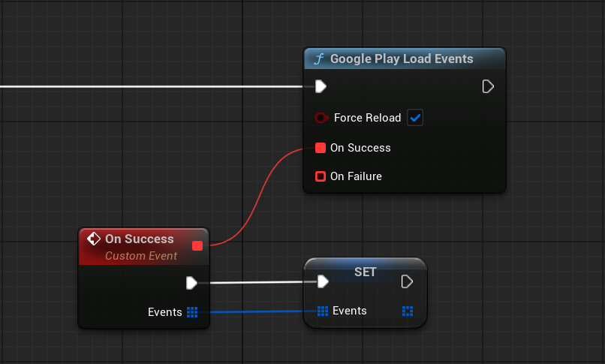Click the Events array output pin on On Success event

(191, 312)
